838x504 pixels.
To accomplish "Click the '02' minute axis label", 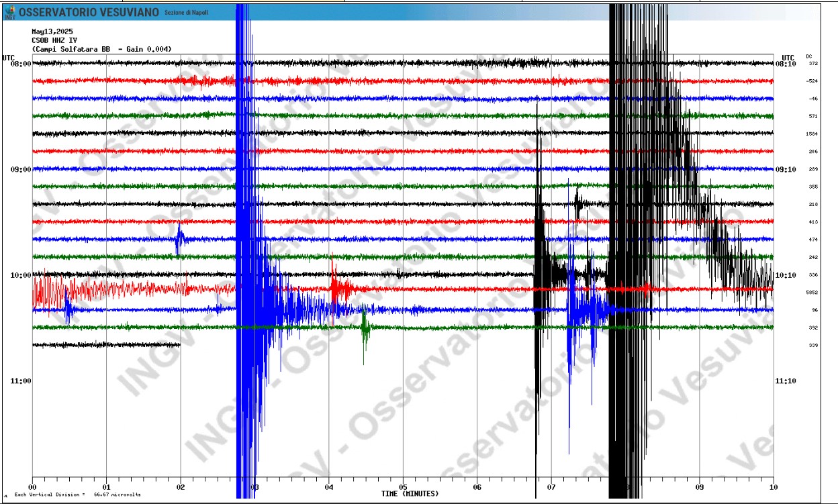I will click(x=181, y=487).
